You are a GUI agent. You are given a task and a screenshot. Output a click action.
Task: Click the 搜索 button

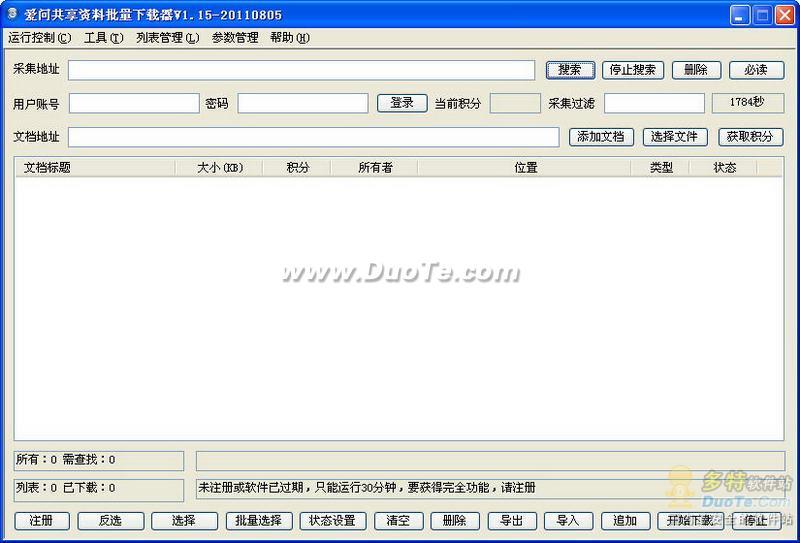[570, 70]
